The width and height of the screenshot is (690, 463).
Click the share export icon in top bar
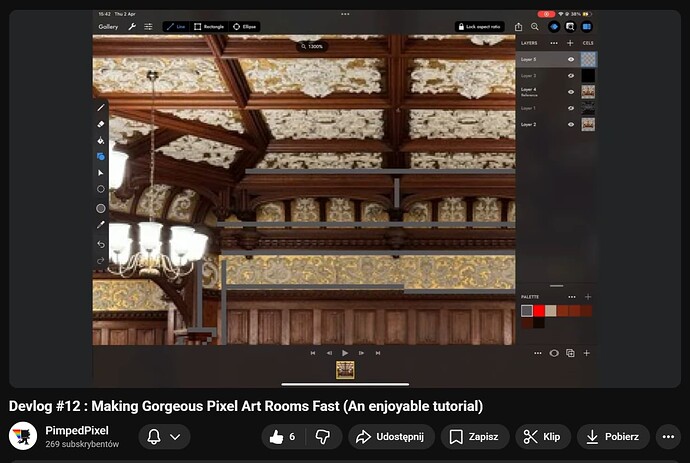519,27
